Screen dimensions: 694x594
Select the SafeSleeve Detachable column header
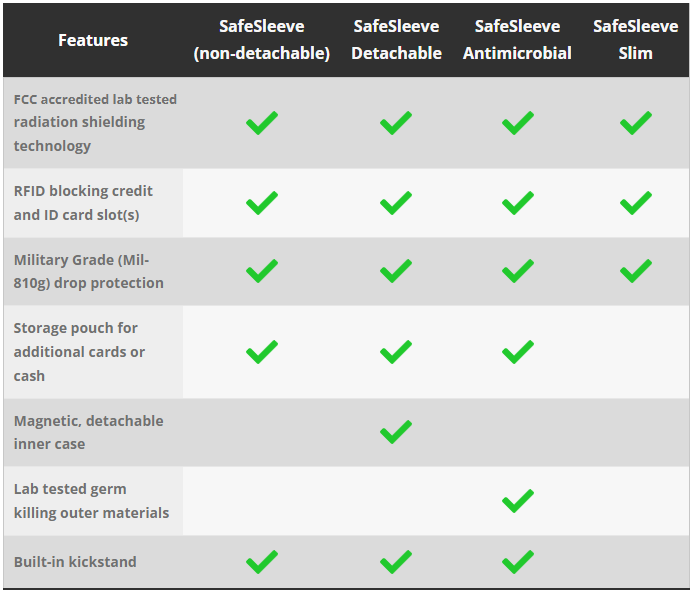tap(396, 40)
